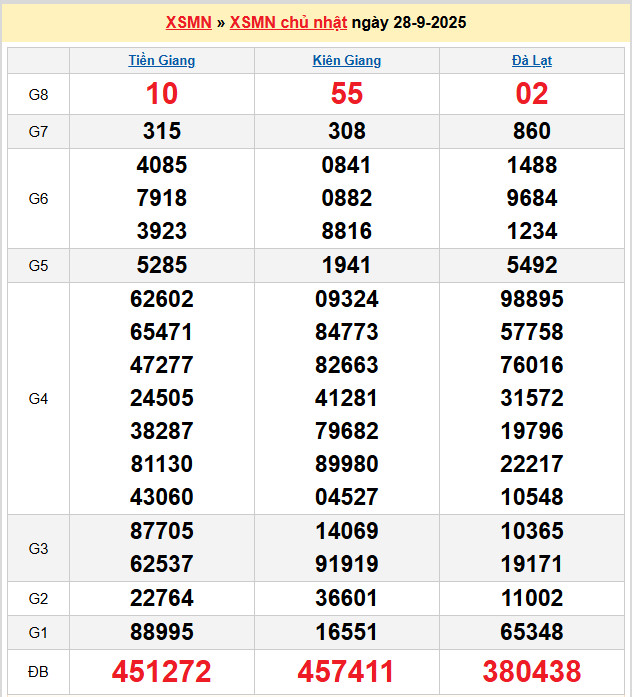Select the red G8 number 02
The image size is (632, 697).
coord(532,94)
